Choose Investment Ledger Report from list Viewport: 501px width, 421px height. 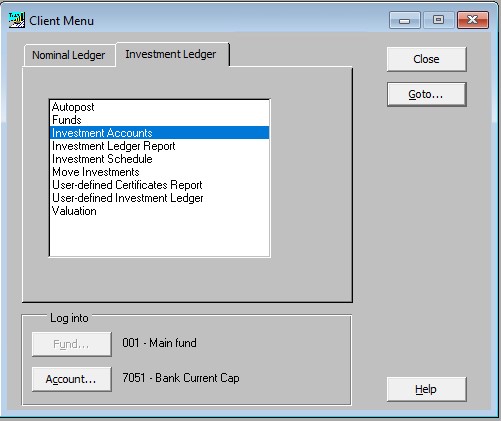(x=159, y=146)
